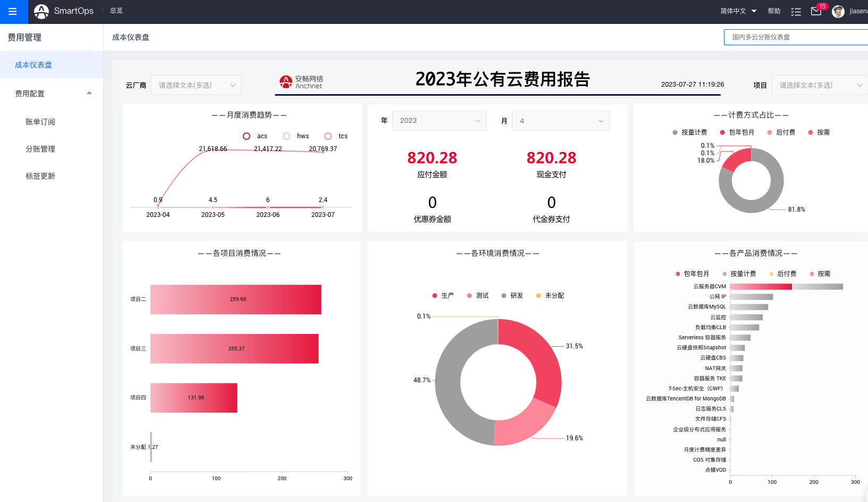
Task: Toggle 包年包月 legend in 计费方式占比 chart
Action: [737, 132]
